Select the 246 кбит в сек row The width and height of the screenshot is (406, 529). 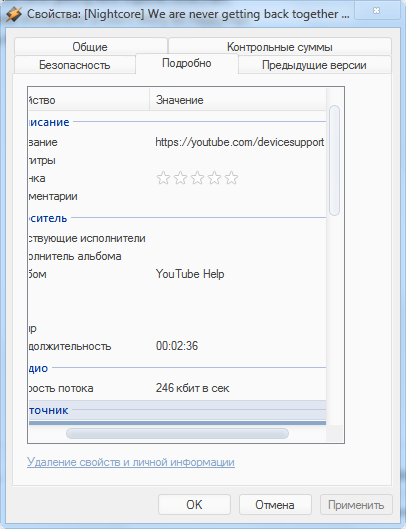pyautogui.click(x=178, y=388)
